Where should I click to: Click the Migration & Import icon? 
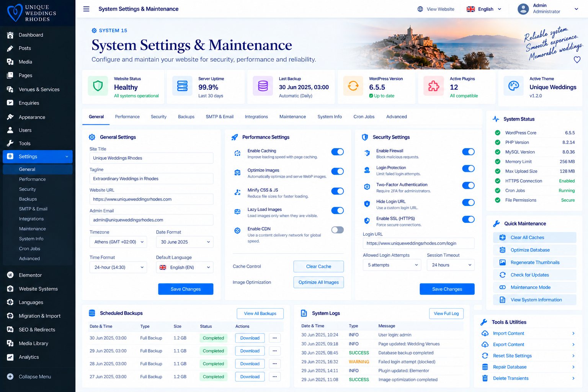pyautogui.click(x=10, y=316)
